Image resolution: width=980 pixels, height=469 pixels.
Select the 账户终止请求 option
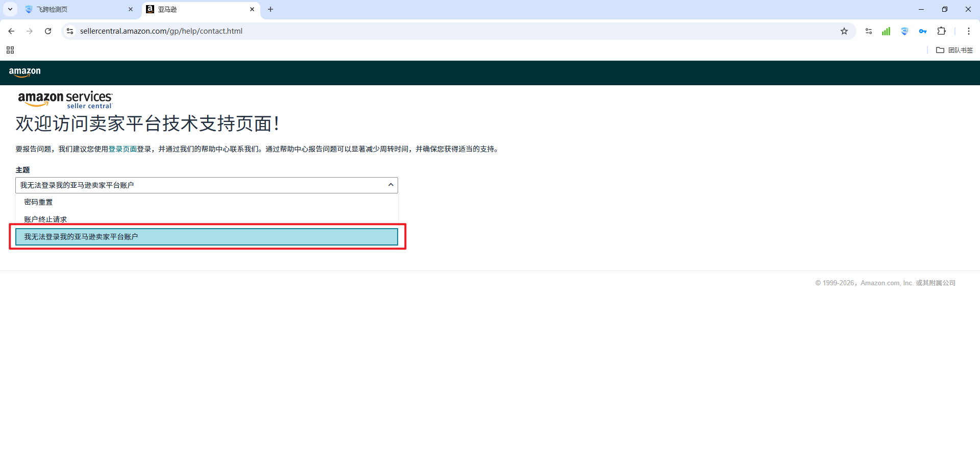click(x=207, y=219)
